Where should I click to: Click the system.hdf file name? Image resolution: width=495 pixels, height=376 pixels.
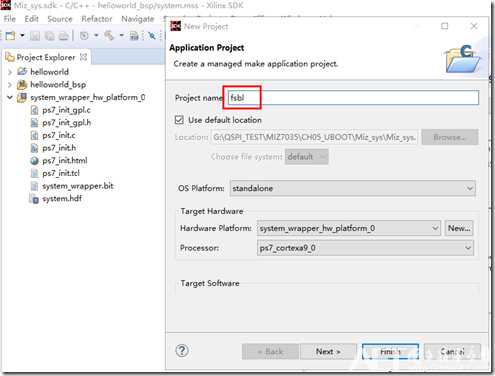click(x=62, y=199)
